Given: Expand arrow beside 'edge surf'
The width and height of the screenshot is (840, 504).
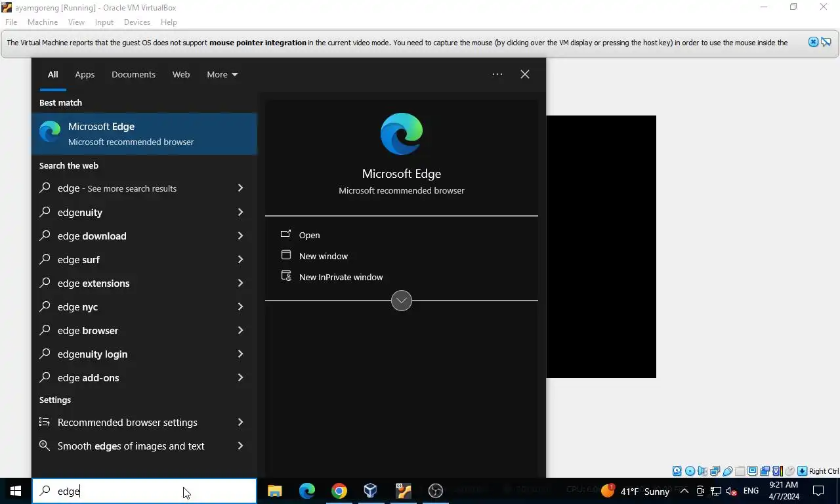Looking at the screenshot, I should (240, 259).
